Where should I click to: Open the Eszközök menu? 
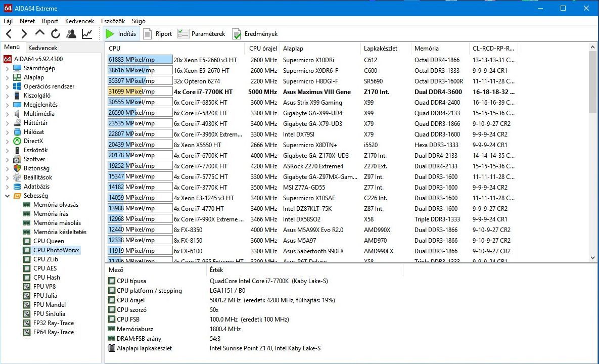113,21
